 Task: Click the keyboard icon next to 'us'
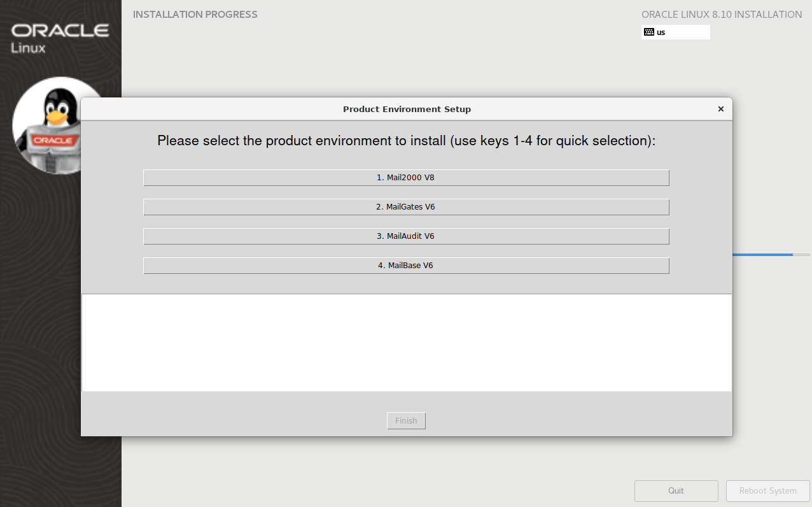point(648,32)
